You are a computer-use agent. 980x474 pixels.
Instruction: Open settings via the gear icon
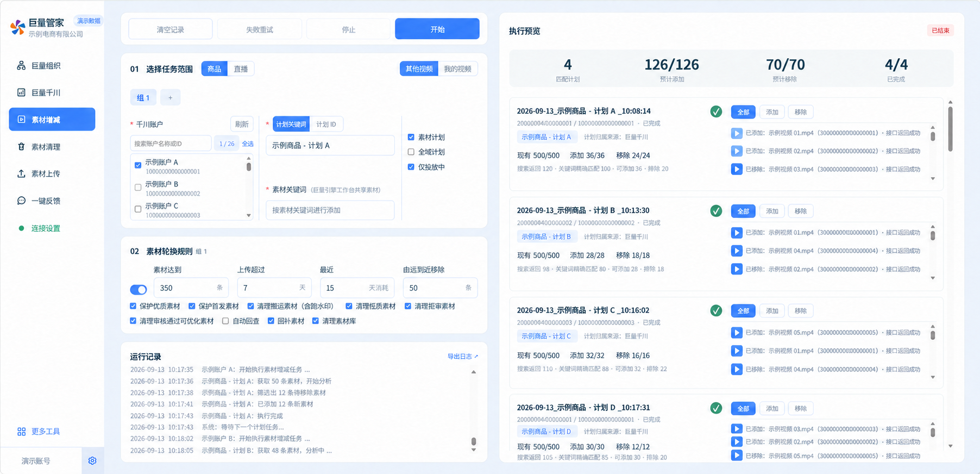tap(92, 461)
